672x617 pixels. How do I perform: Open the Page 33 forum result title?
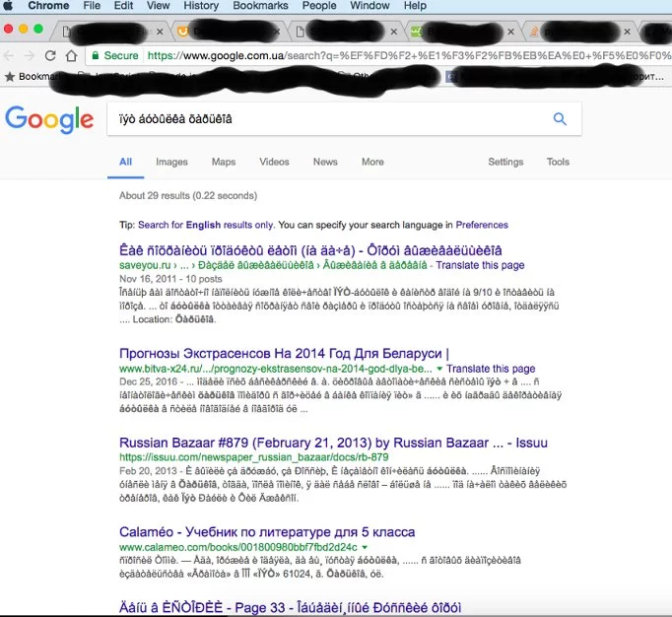[x=290, y=607]
